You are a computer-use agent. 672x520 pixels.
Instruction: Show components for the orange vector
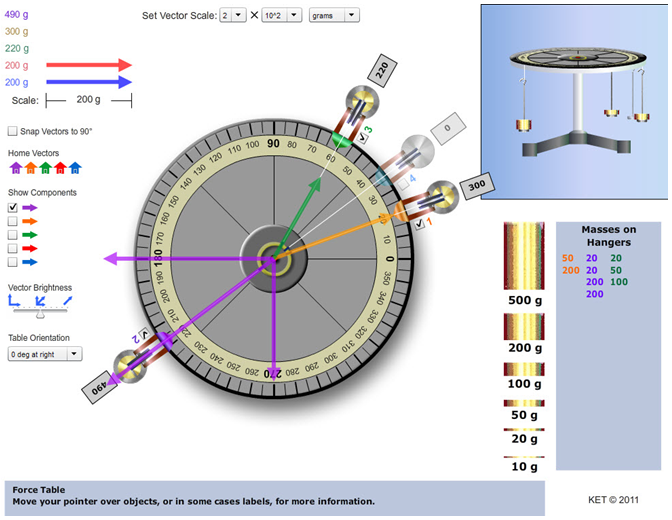click(x=13, y=221)
